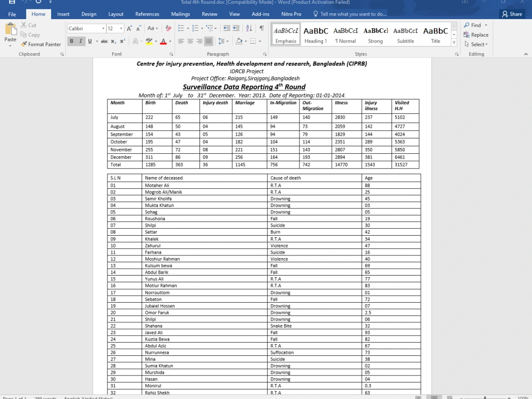The width and height of the screenshot is (532, 399).
Task: Click the Cut button
Action: pos(29,25)
